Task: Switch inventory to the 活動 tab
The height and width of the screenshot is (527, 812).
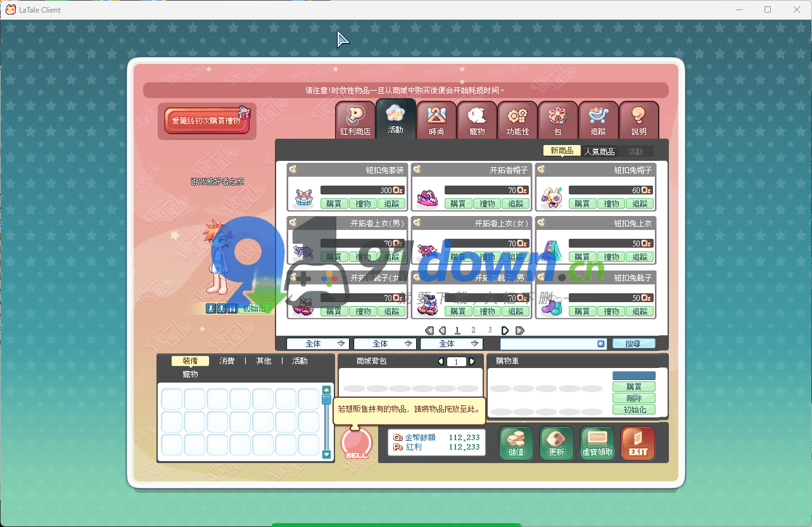Action: tap(300, 361)
